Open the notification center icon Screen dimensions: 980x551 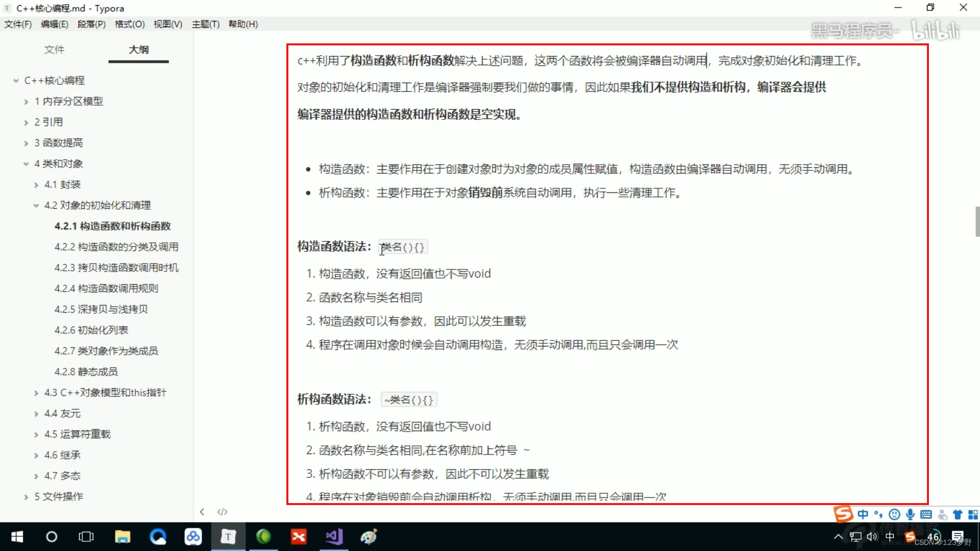pos(958,537)
